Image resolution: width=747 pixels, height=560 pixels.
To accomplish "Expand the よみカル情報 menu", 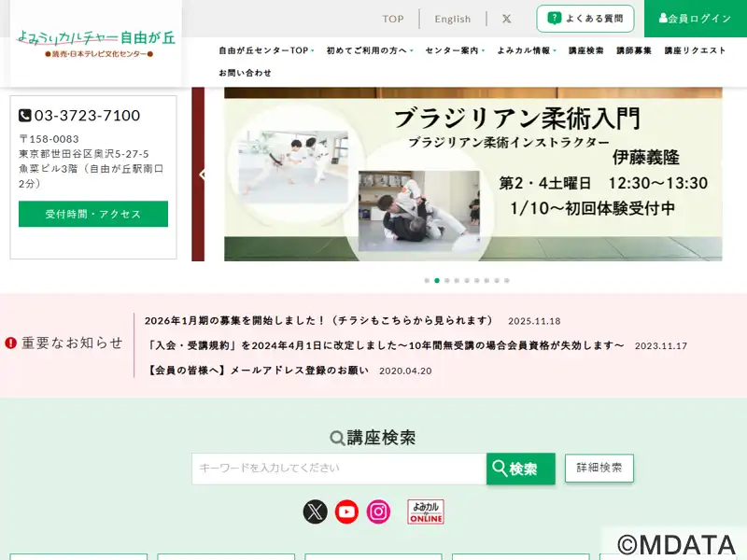I will [527, 50].
